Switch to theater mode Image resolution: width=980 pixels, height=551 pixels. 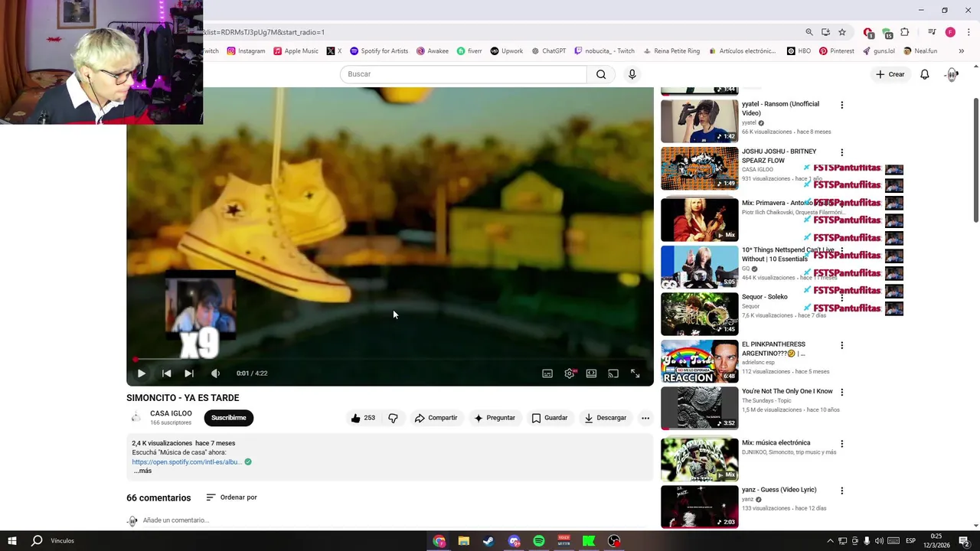[x=591, y=373]
